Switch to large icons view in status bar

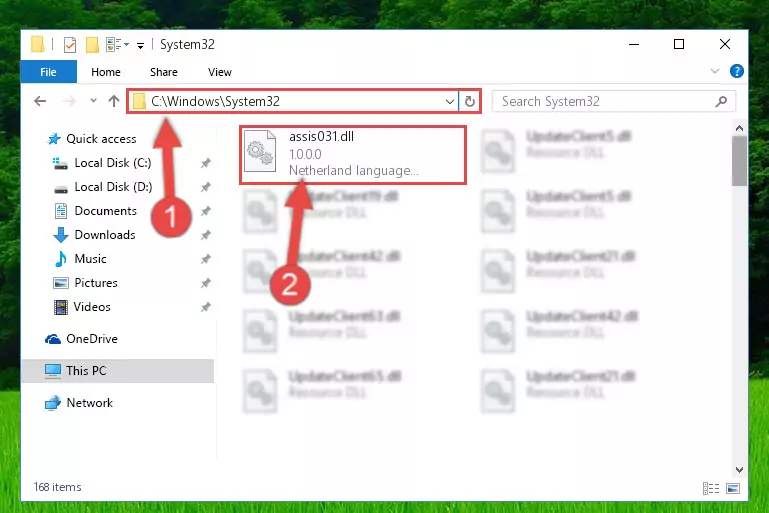[x=733, y=488]
